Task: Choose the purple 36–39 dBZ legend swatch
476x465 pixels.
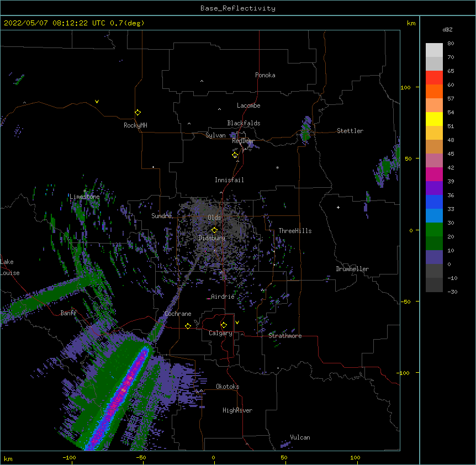Action: tap(434, 188)
